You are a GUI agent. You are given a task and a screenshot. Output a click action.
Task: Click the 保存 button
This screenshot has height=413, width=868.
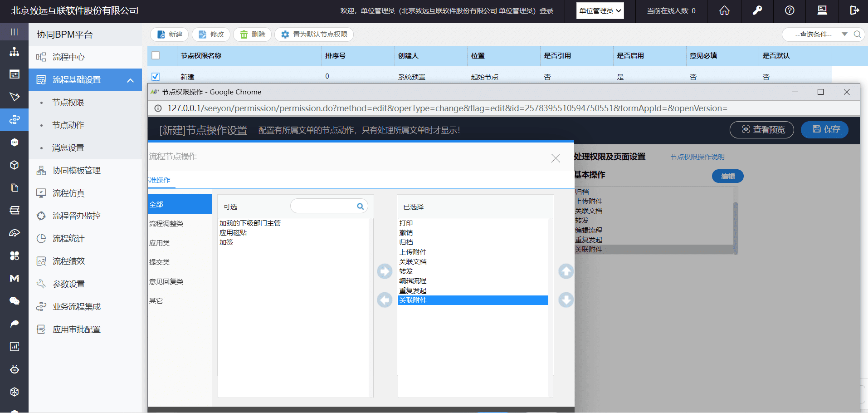click(824, 130)
